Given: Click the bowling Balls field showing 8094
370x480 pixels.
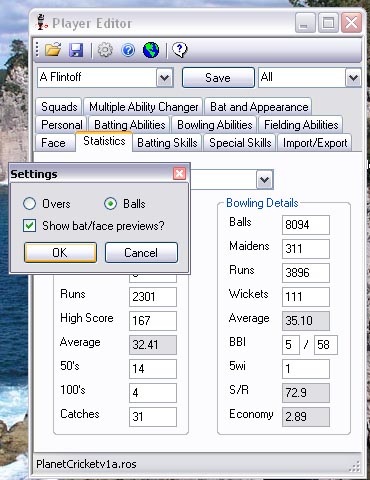Looking at the screenshot, I should (x=306, y=225).
